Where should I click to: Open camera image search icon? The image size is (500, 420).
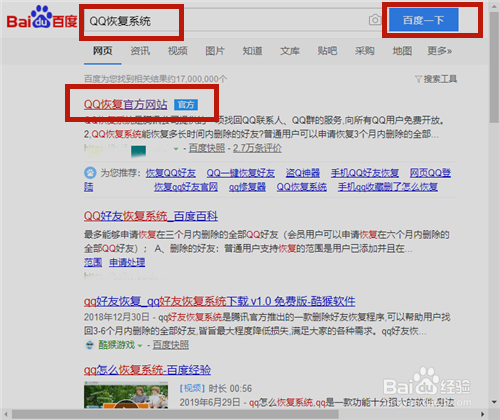pos(375,20)
